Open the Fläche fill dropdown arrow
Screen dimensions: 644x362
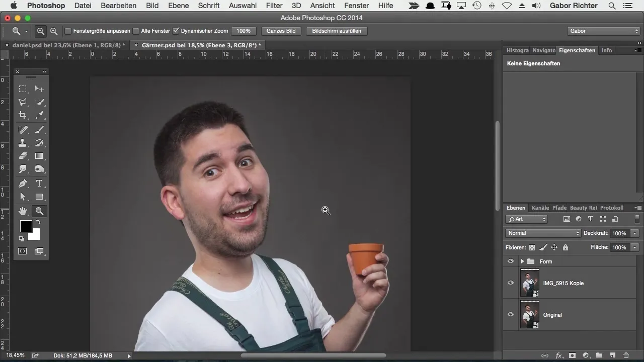[634, 247]
